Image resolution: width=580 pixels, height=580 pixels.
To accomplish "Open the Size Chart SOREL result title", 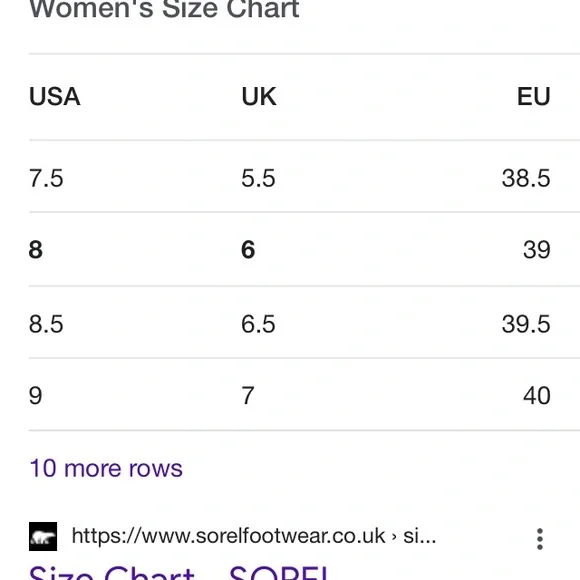I will (x=179, y=572).
